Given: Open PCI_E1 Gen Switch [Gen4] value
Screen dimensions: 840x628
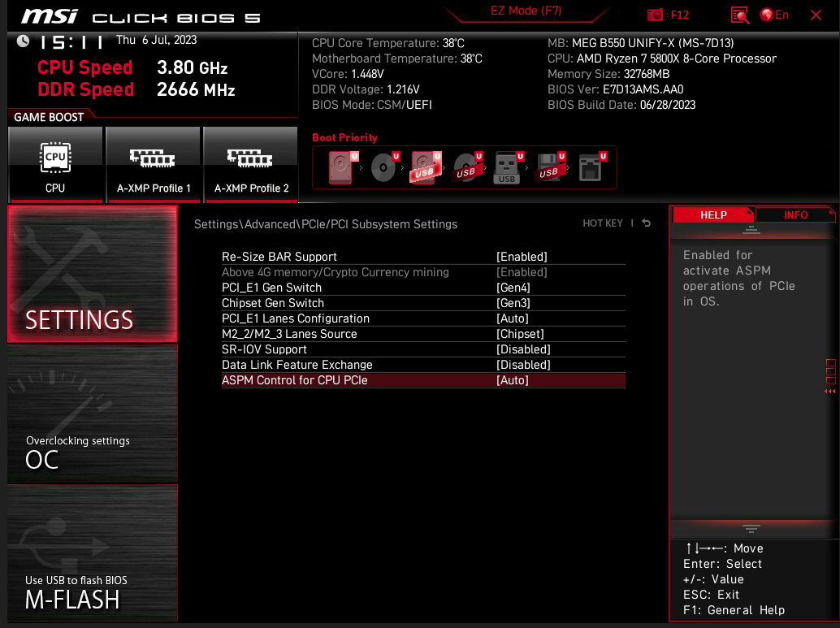Looking at the screenshot, I should 513,288.
